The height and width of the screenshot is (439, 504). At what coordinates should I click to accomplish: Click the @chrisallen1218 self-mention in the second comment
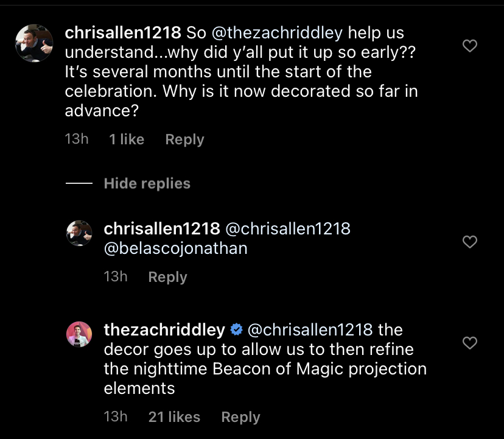point(288,229)
